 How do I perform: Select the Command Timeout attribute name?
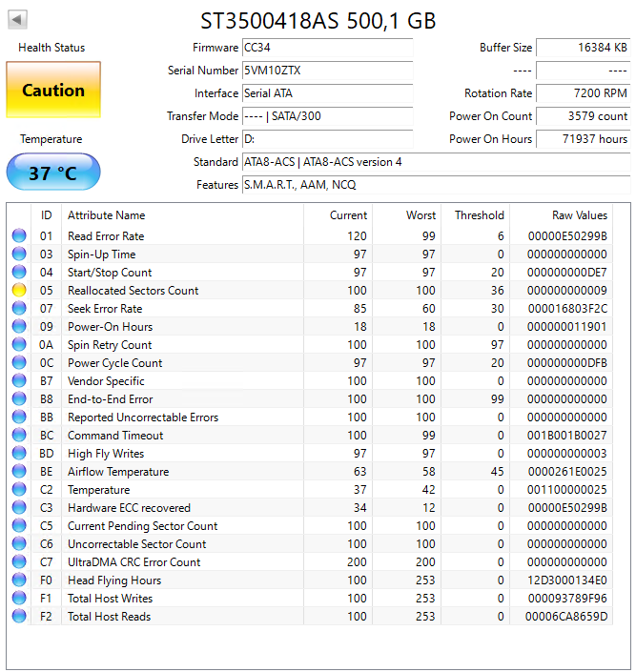click(x=115, y=436)
